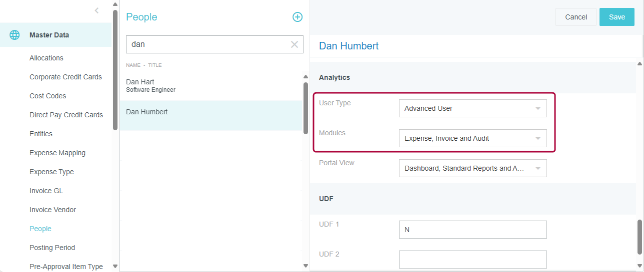
Task: Go to Corporate Credit Cards
Action: pyautogui.click(x=65, y=77)
